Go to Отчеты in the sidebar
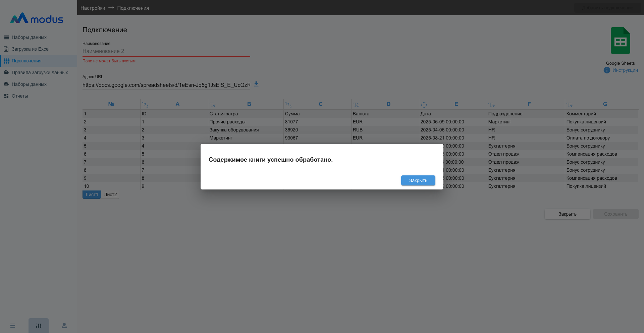 point(20,96)
